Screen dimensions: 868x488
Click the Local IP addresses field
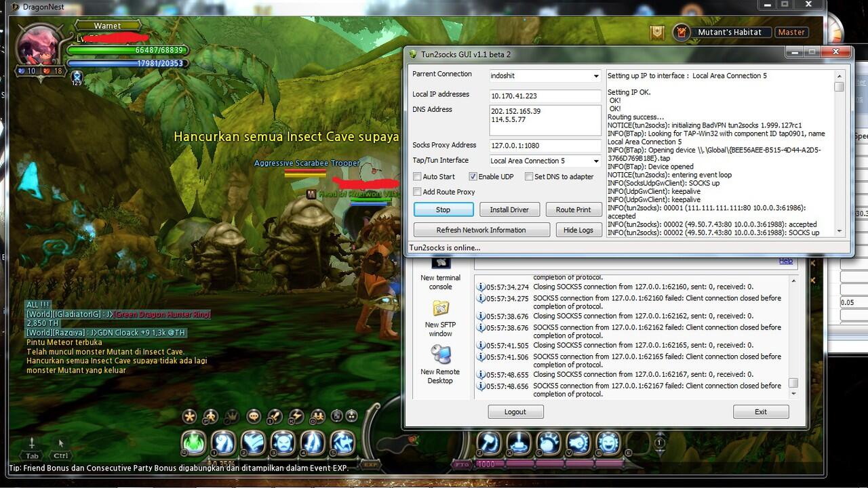(545, 96)
